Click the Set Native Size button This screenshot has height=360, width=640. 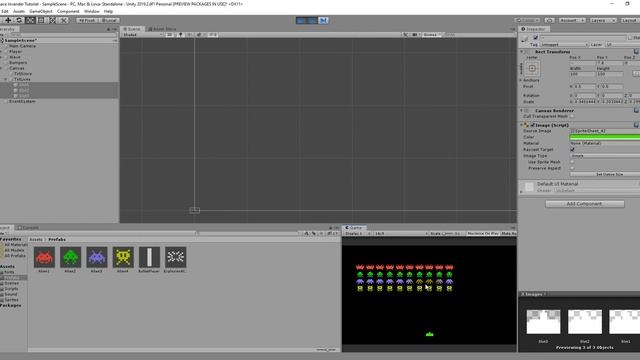pos(605,174)
